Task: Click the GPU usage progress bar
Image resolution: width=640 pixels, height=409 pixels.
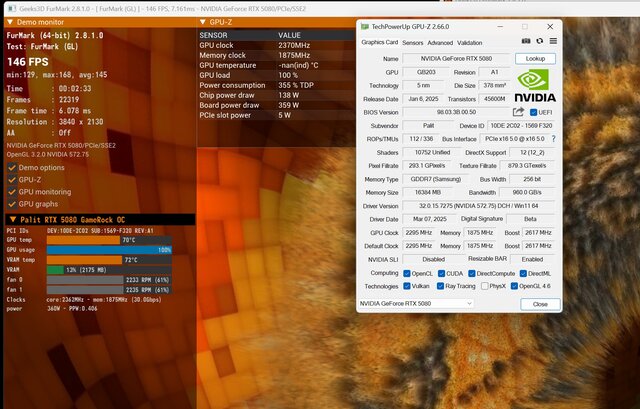Action: click(x=108, y=249)
